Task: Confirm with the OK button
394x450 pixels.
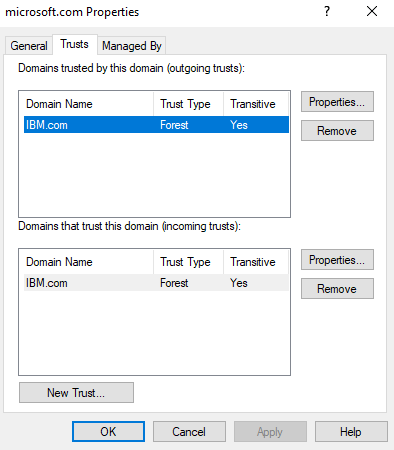Action: 108,432
